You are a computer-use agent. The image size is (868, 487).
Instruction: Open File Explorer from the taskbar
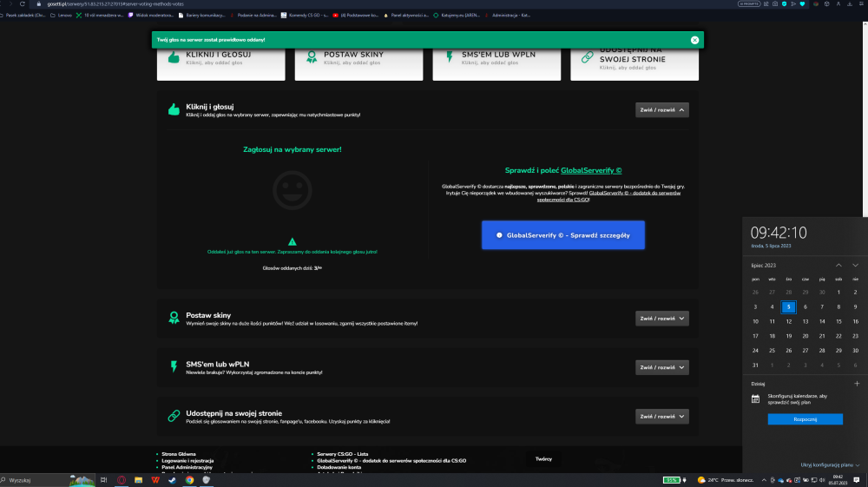138,480
